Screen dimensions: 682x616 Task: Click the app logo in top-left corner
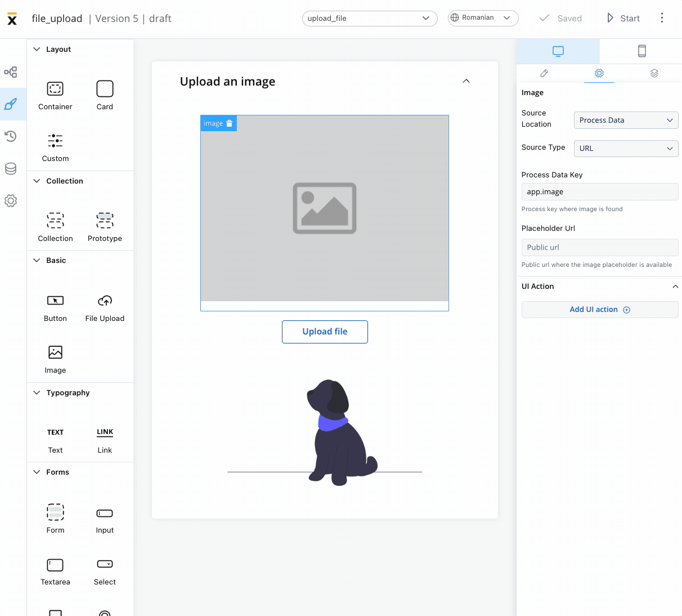pyautogui.click(x=12, y=19)
